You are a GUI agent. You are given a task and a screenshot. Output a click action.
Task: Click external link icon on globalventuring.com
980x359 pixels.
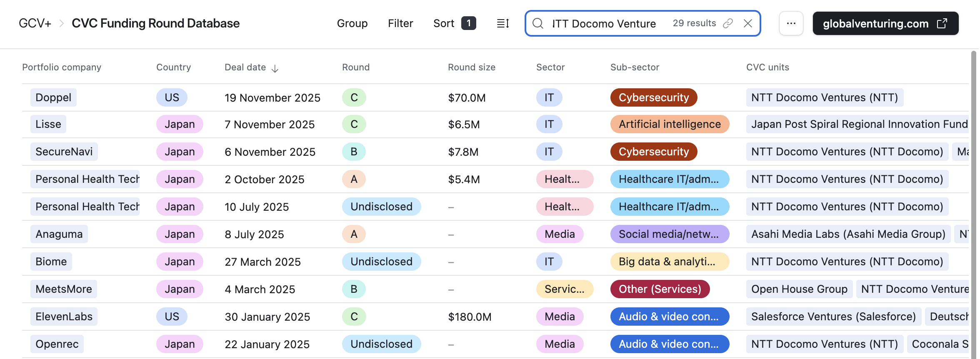942,23
